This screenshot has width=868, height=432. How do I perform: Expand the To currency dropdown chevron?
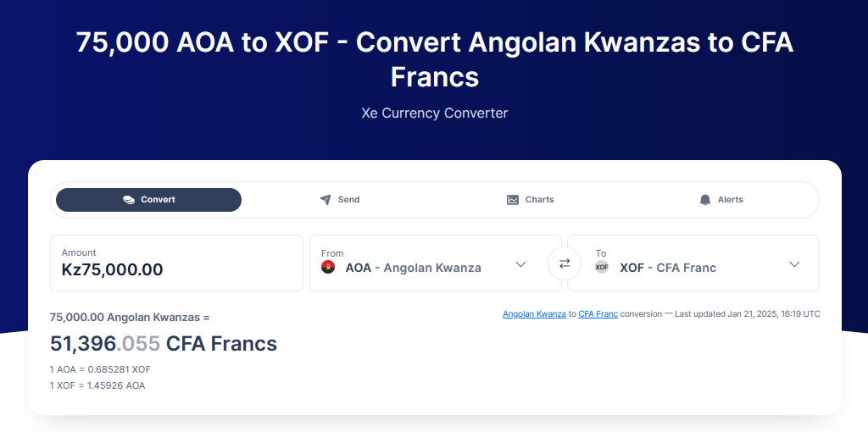794,264
